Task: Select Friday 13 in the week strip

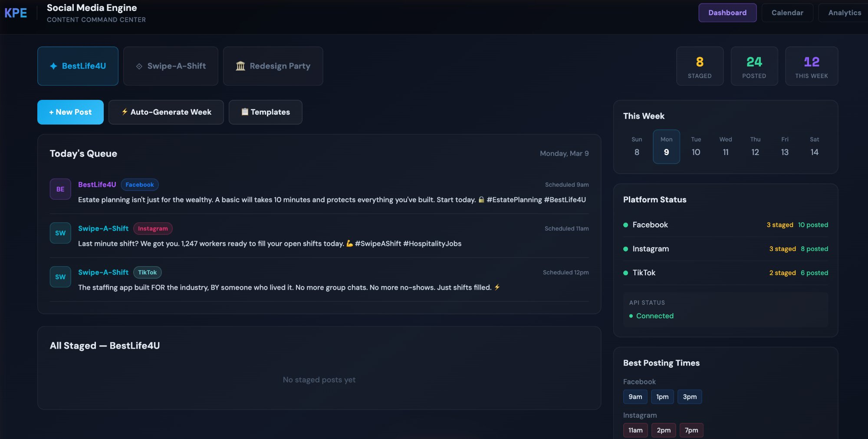Action: pos(785,147)
